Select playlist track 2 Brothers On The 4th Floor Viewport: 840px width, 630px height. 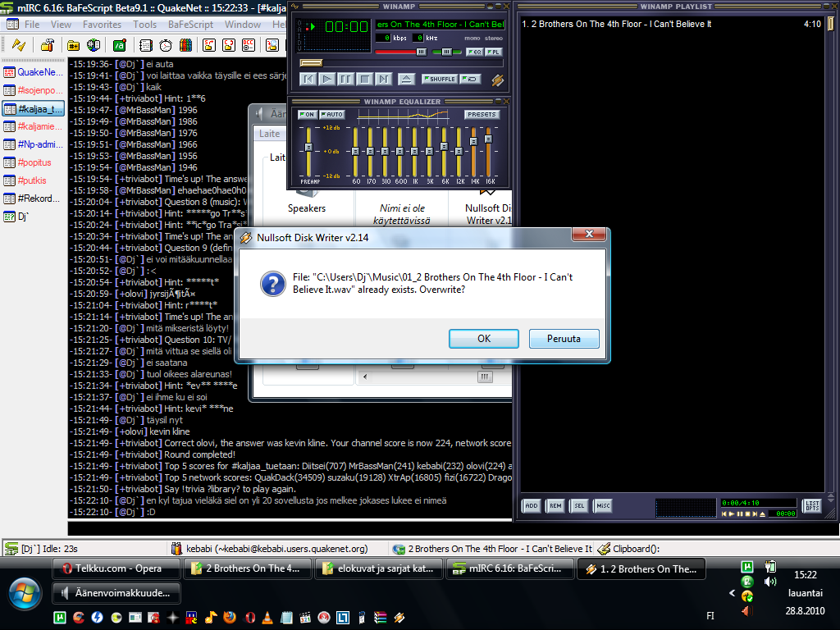671,24
